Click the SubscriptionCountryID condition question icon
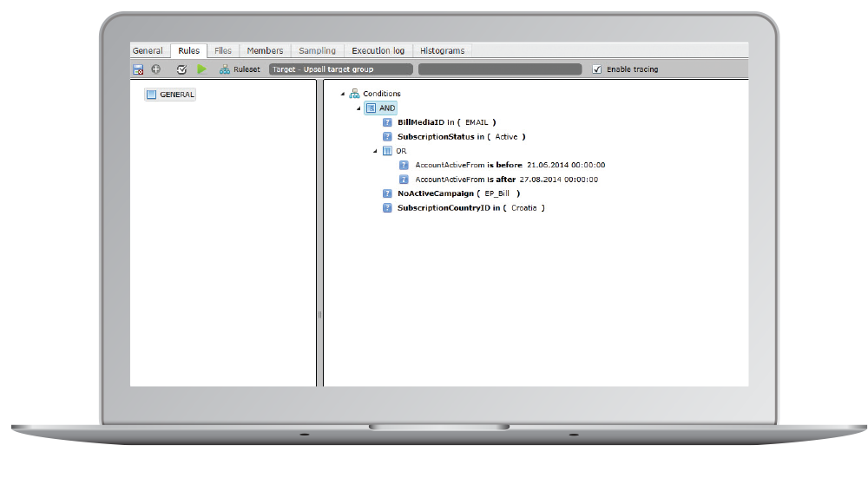Image resolution: width=868 pixels, height=478 pixels. pyautogui.click(x=387, y=208)
